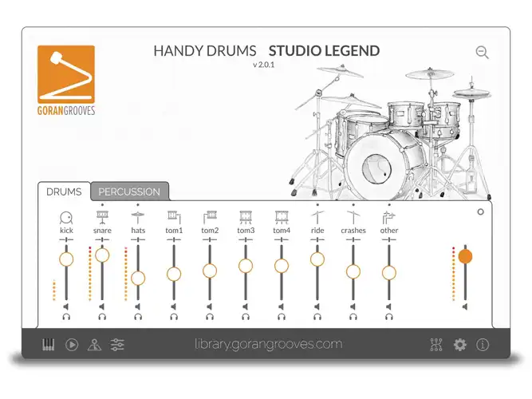Click the tom1 volume fader knob
This screenshot has width=532, height=399.
tap(174, 274)
